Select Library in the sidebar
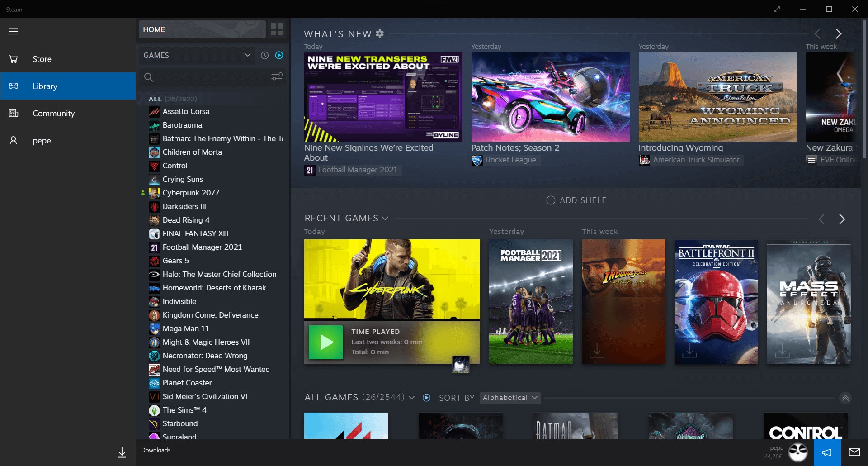This screenshot has height=466, width=868. 45,86
